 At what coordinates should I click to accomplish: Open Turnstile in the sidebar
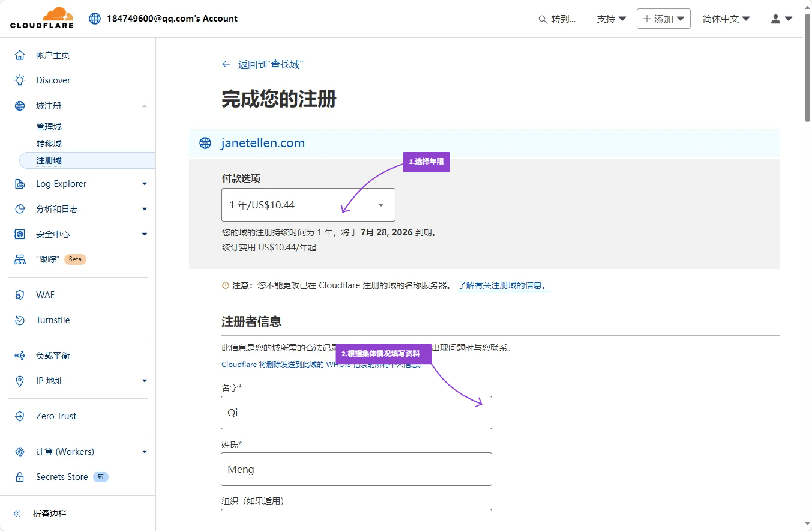(x=53, y=320)
